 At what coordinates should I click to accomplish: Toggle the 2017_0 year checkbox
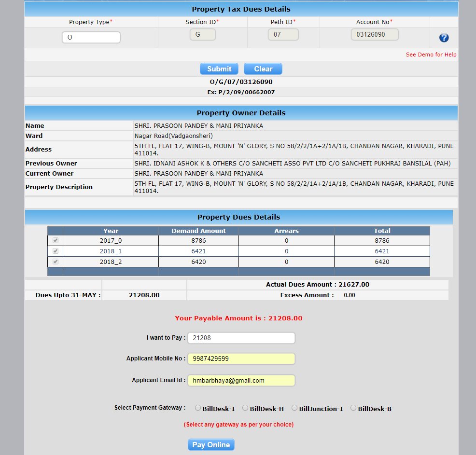click(x=55, y=240)
